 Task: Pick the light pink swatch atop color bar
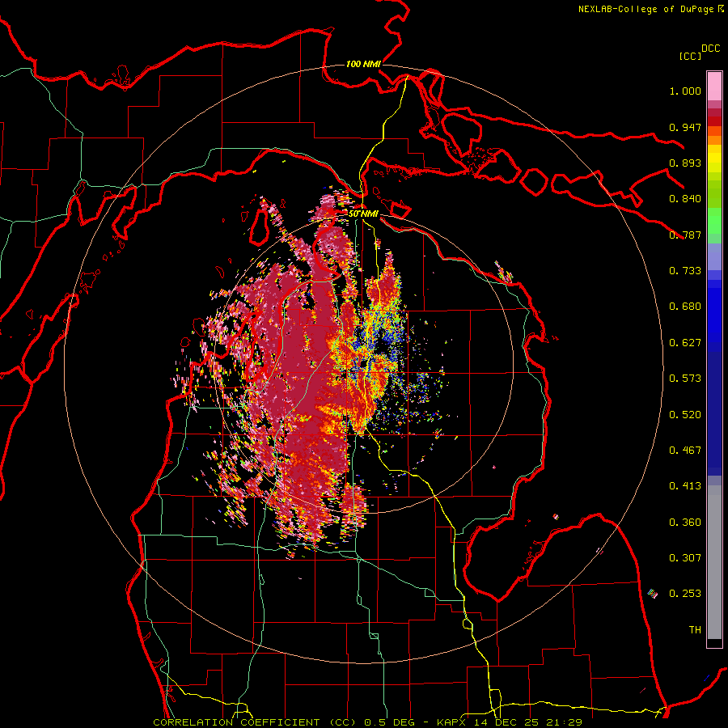(x=714, y=86)
